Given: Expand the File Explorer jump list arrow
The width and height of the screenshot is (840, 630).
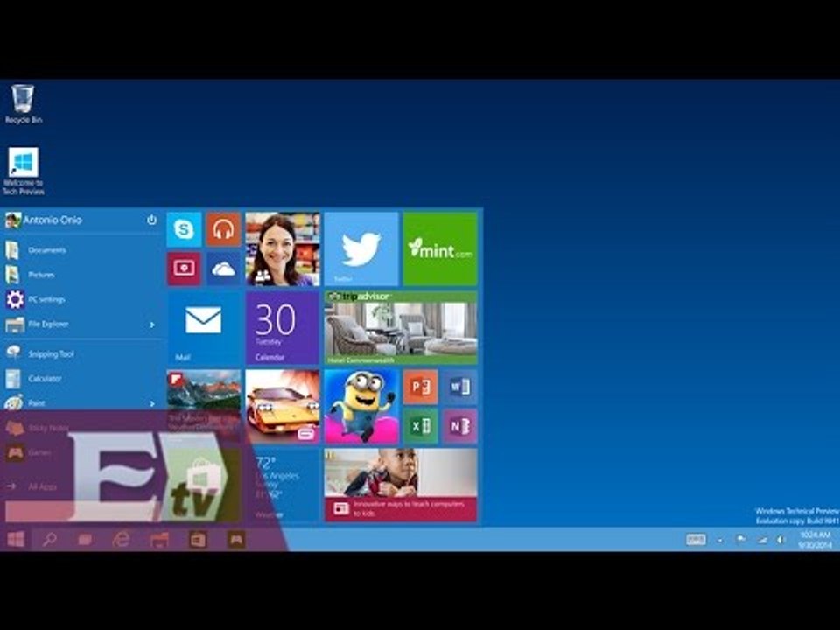Looking at the screenshot, I should pyautogui.click(x=152, y=325).
